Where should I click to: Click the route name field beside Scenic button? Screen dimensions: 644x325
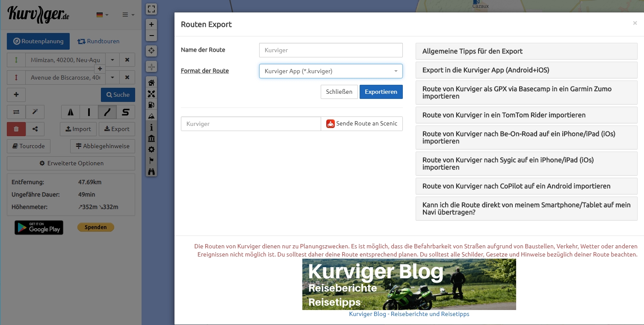click(251, 123)
